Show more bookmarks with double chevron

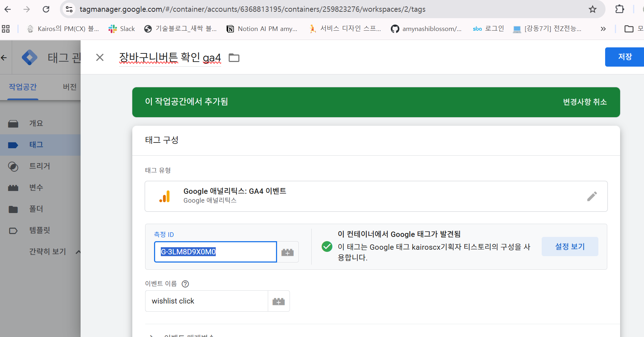coord(603,29)
